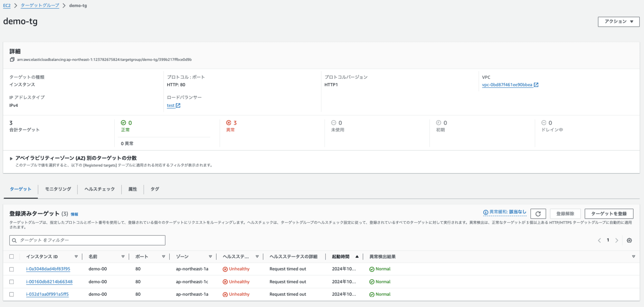Click ヘルスステータスの詳細 column header
Screen dimensions: 644x307
(293, 257)
